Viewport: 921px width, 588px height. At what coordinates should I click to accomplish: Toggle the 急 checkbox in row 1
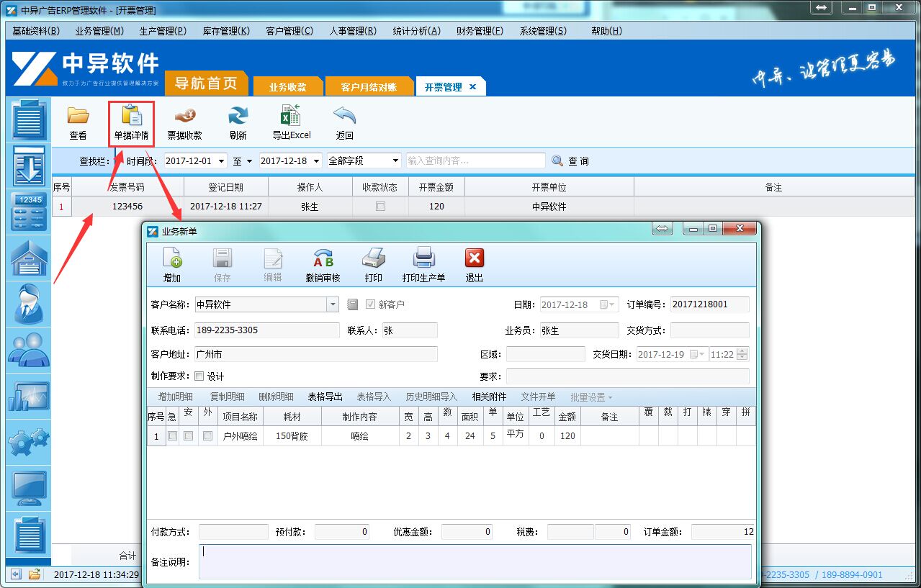tap(172, 436)
